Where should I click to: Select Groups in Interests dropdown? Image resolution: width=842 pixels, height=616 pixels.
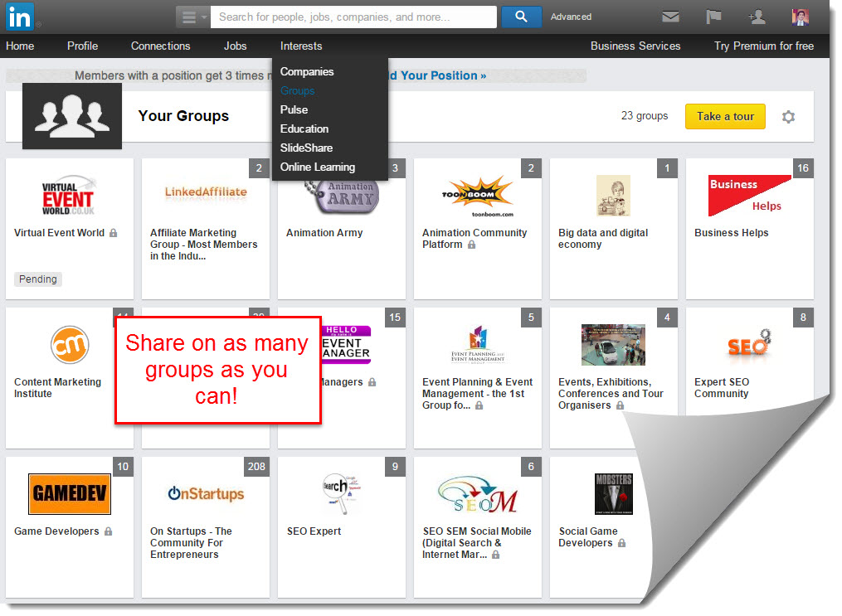click(297, 90)
